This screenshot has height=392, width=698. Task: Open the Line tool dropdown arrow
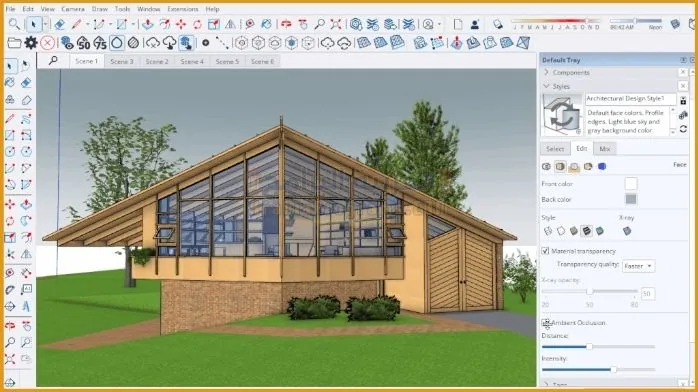[87, 24]
